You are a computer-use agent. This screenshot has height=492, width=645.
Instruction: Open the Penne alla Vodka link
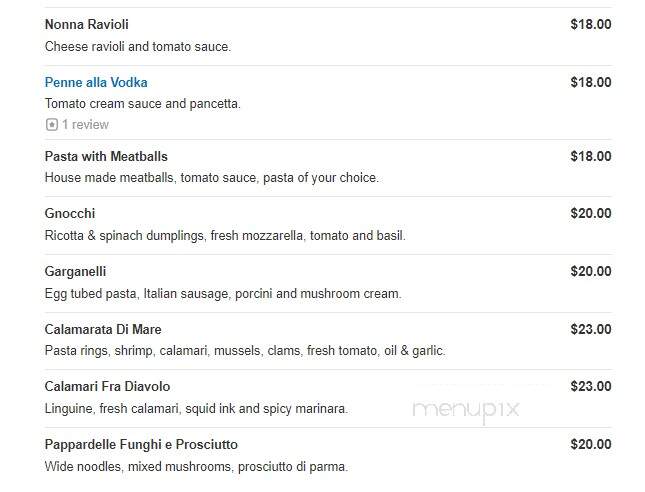(x=96, y=82)
